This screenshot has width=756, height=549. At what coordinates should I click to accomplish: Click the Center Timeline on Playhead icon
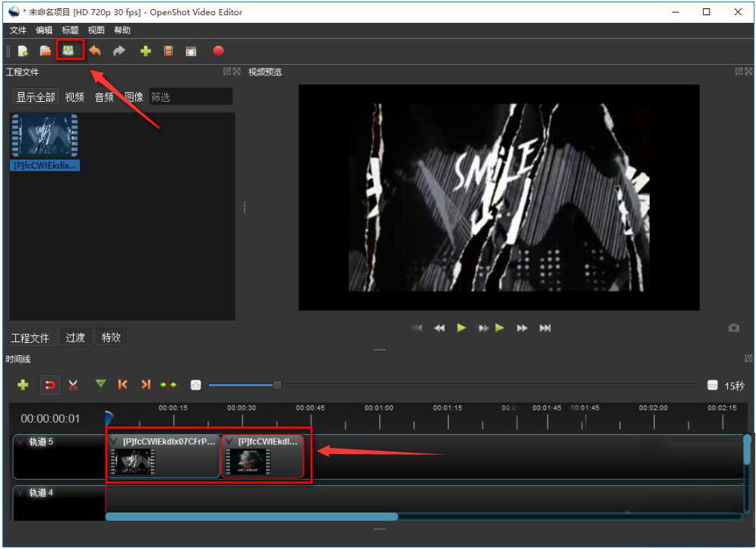[x=168, y=385]
